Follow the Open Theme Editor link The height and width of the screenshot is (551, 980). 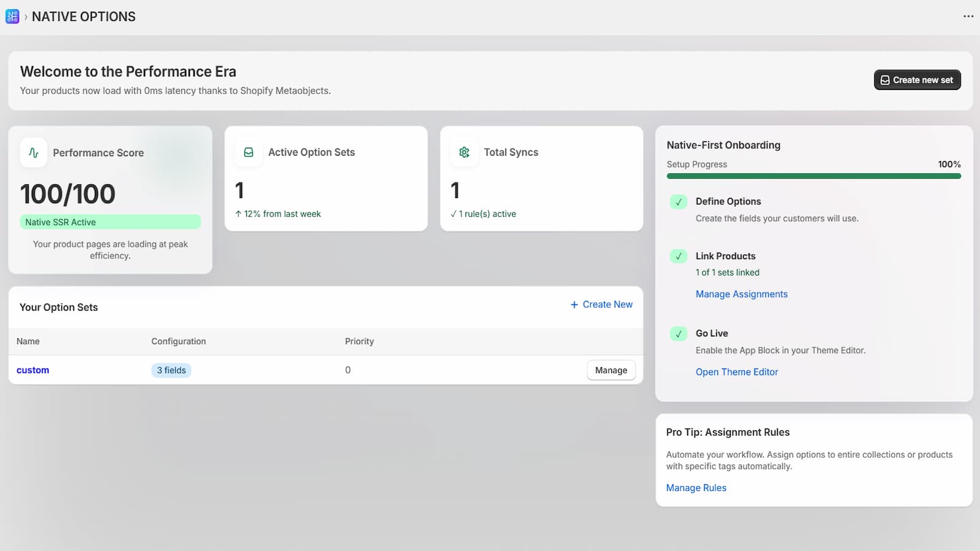click(x=736, y=372)
